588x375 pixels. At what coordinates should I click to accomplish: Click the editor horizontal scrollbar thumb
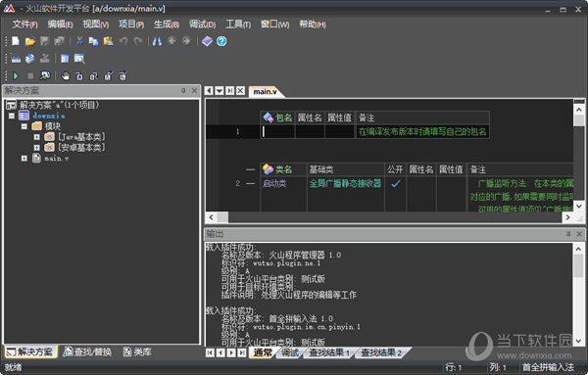click(222, 217)
